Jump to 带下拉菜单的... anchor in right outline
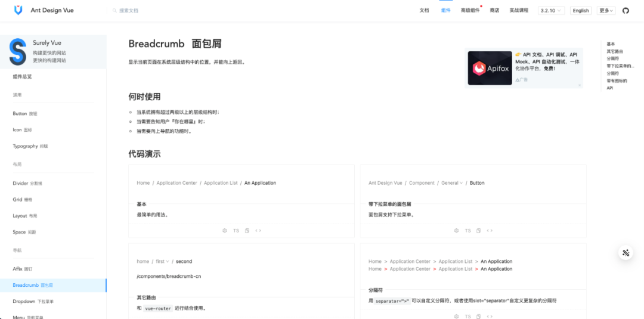The image size is (644, 319). 620,66
